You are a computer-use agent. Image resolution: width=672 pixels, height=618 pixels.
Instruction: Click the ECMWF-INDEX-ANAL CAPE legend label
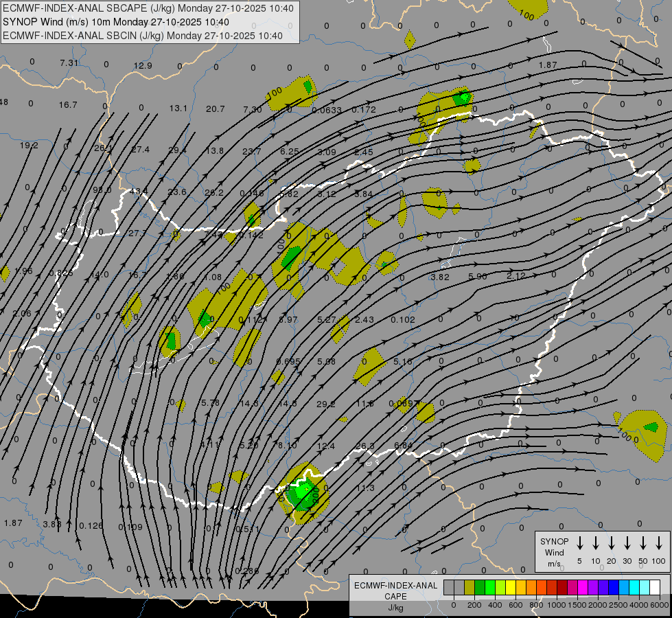pyautogui.click(x=395, y=591)
